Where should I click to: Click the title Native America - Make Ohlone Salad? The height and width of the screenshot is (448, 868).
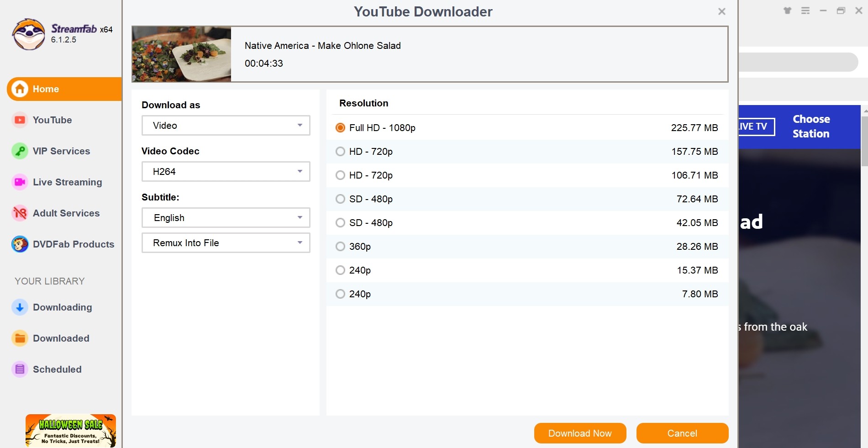click(x=323, y=46)
